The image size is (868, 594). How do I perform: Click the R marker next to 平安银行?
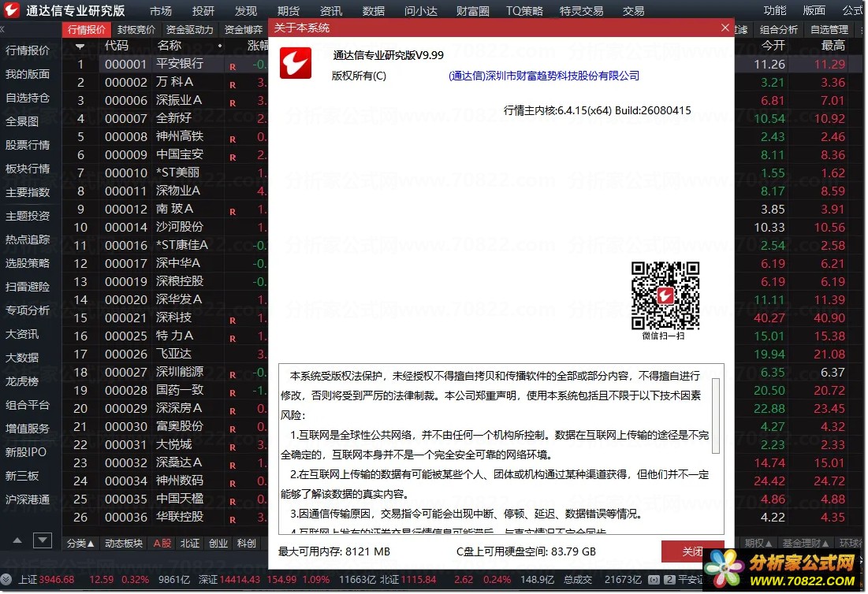[x=233, y=67]
